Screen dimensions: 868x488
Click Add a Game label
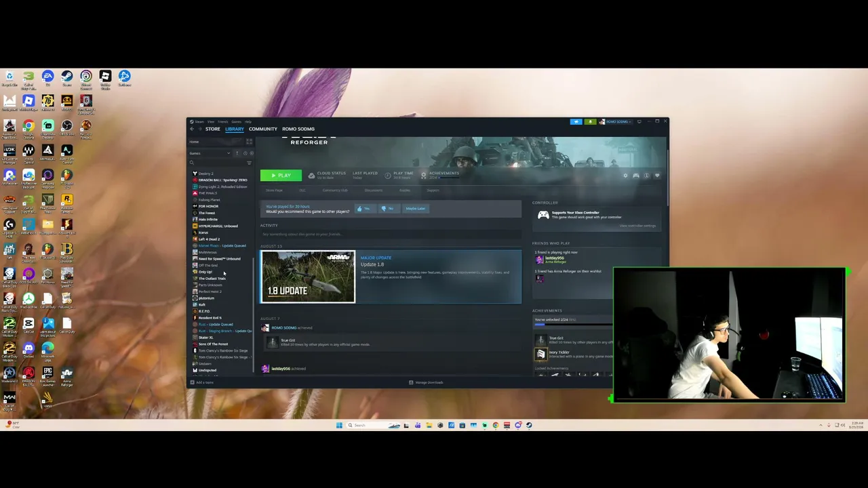205,382
